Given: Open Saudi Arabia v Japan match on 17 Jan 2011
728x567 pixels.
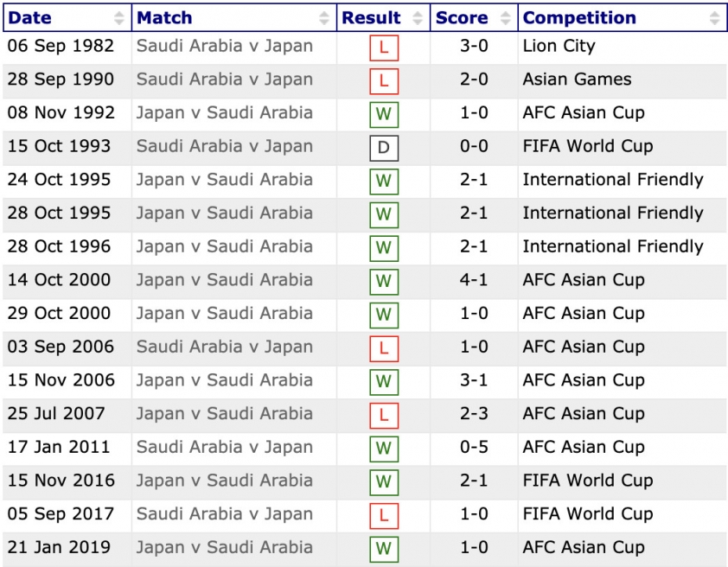Looking at the screenshot, I should (225, 447).
